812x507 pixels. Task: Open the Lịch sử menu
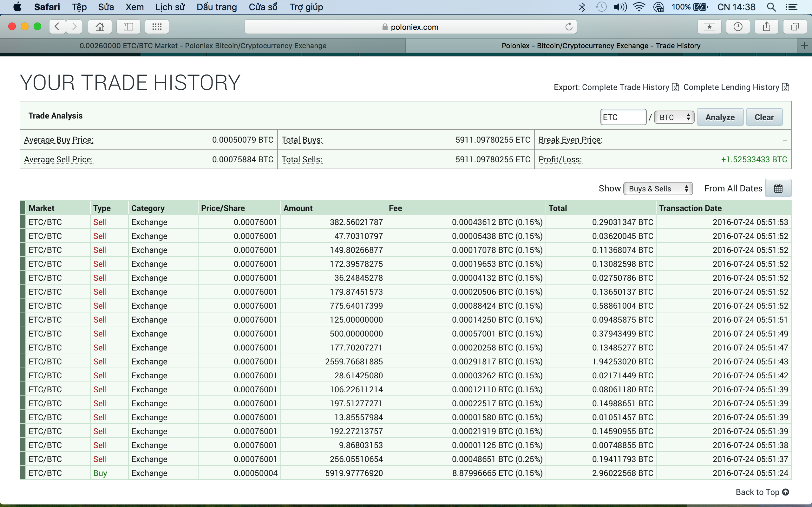point(170,7)
